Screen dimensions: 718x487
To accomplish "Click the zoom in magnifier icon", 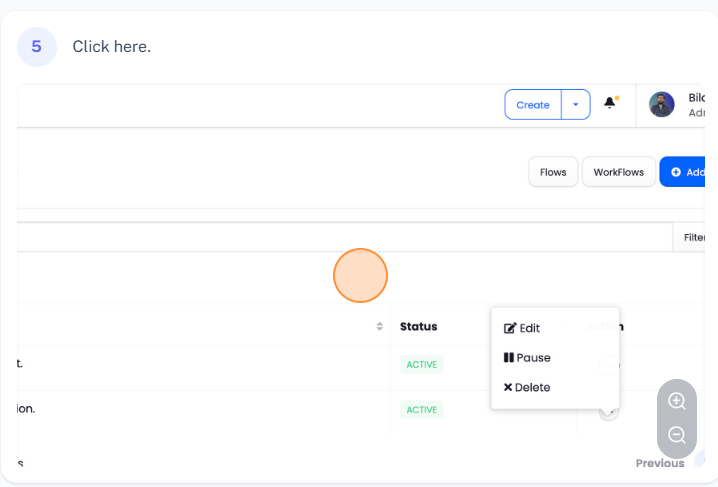I will click(677, 401).
